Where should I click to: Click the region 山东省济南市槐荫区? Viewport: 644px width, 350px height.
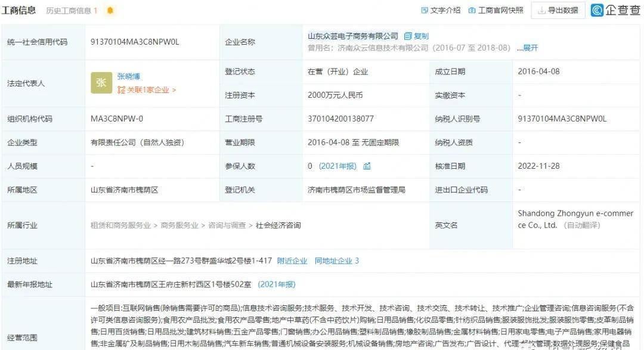125,190
